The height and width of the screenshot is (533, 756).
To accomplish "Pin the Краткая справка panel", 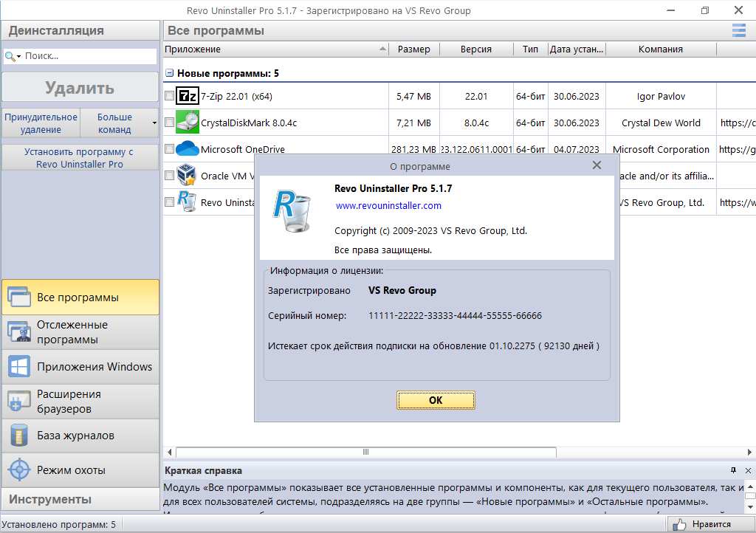I will pos(733,470).
